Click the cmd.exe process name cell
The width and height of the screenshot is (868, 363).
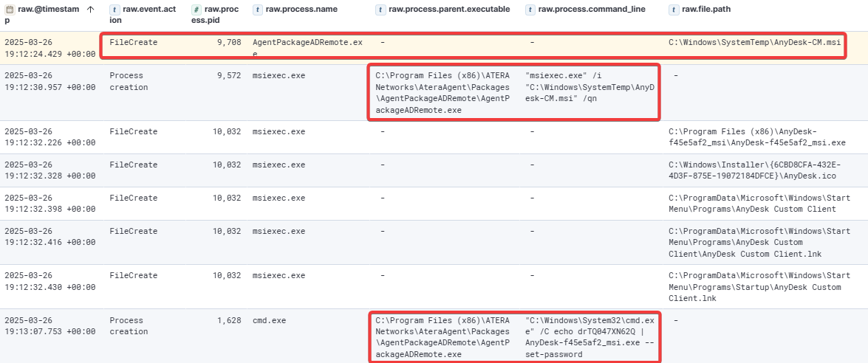point(270,320)
